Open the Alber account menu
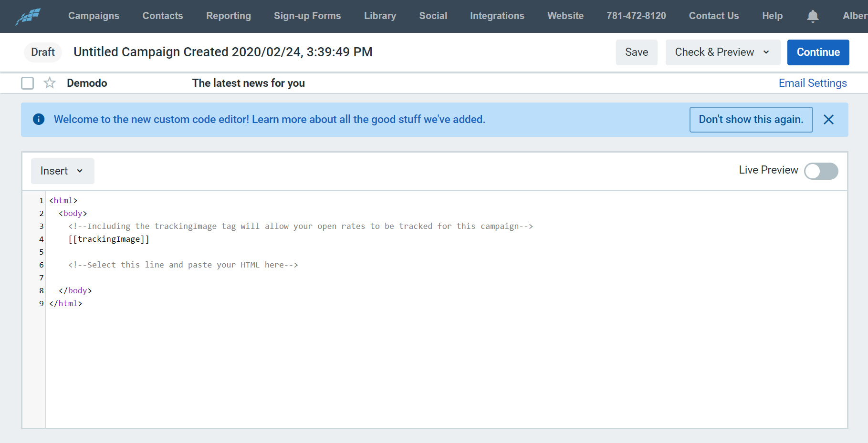The height and width of the screenshot is (443, 868). click(x=855, y=16)
